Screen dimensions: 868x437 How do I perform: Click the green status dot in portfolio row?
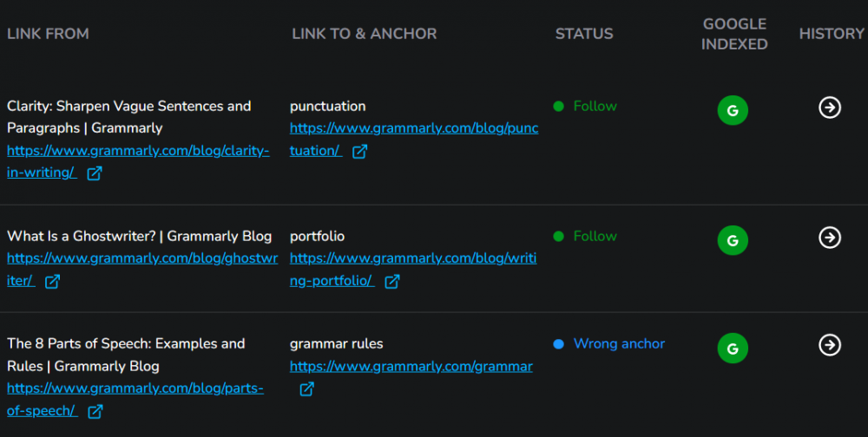pyautogui.click(x=558, y=236)
